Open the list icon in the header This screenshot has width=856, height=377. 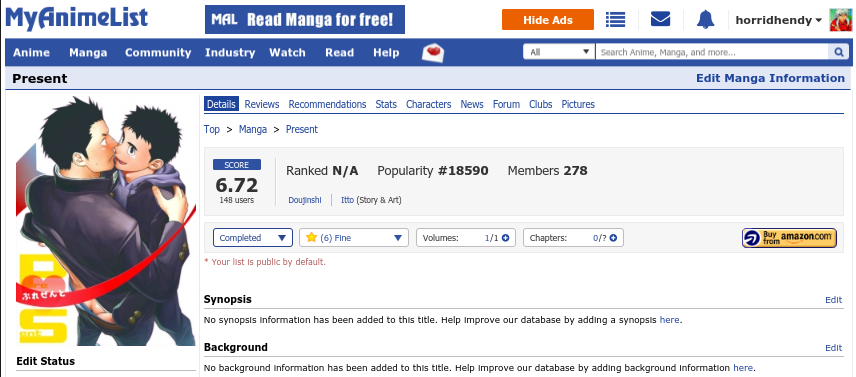point(615,20)
